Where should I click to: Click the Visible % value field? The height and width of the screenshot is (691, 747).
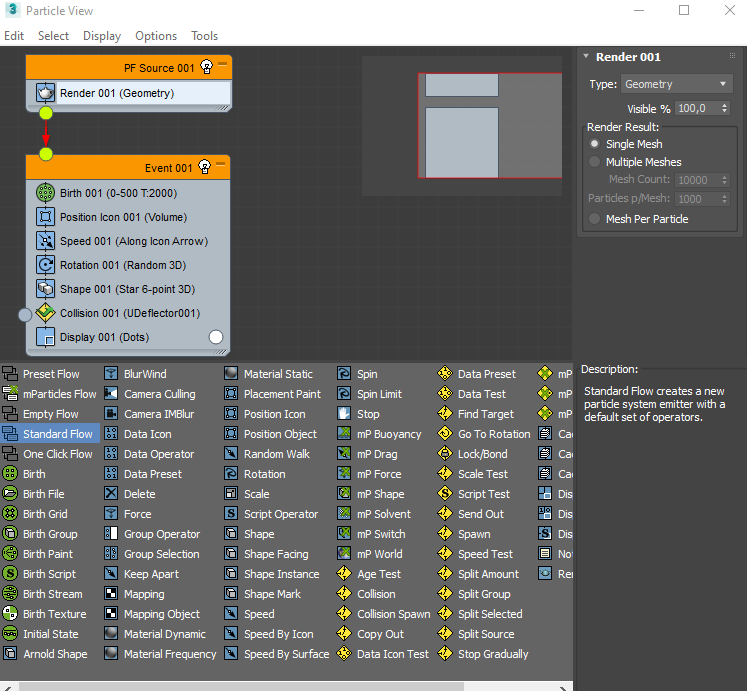pyautogui.click(x=697, y=108)
